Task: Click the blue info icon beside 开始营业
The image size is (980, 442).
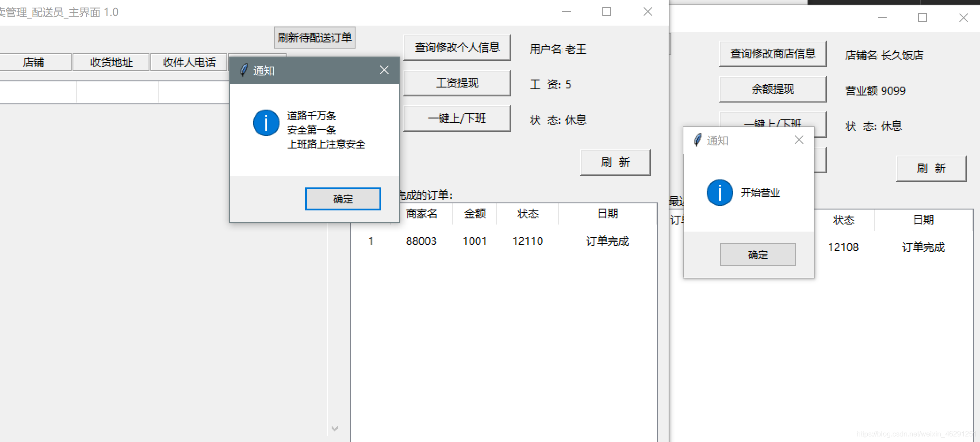Action: coord(720,193)
